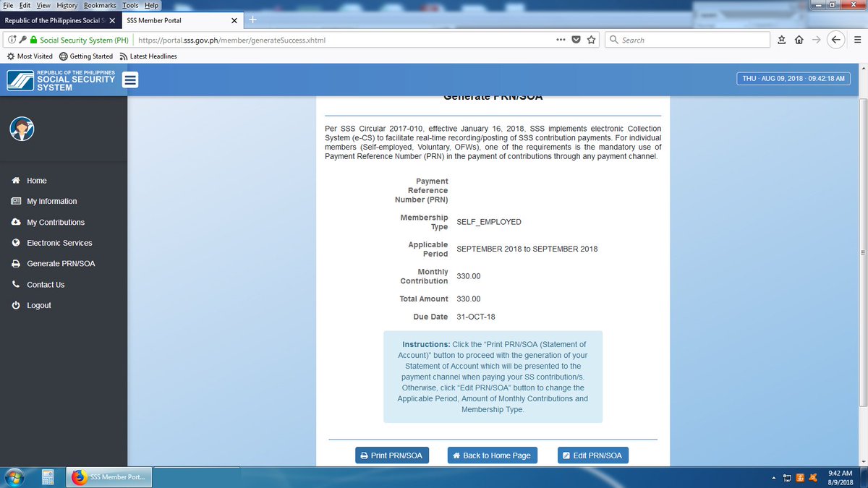This screenshot has height=488, width=868.
Task: Bookmark this page with the star icon
Action: (x=592, y=40)
